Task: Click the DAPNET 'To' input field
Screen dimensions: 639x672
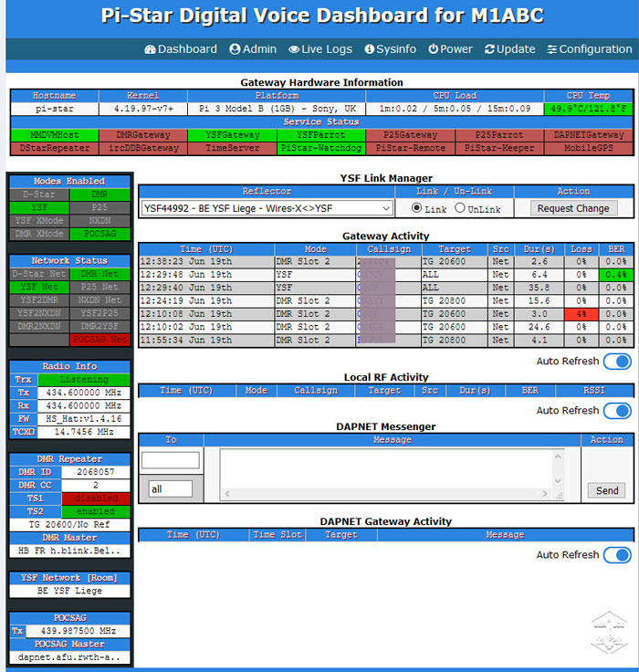Action: coord(171,460)
